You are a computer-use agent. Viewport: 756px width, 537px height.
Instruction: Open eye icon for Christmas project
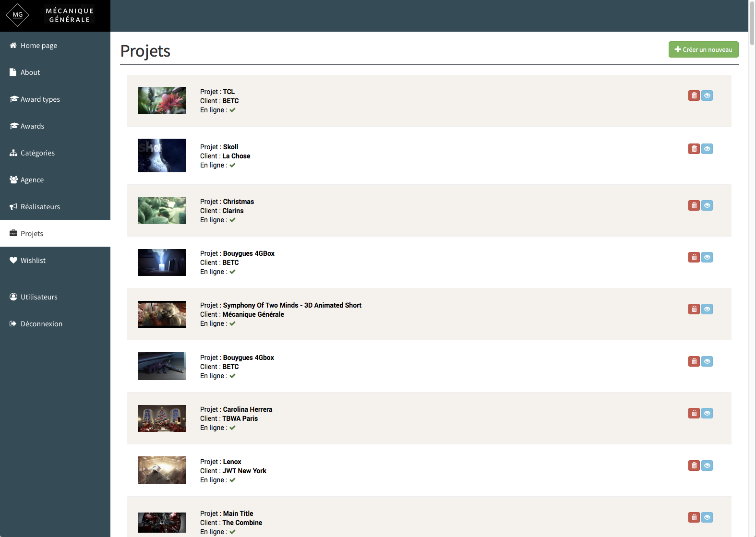pos(707,205)
